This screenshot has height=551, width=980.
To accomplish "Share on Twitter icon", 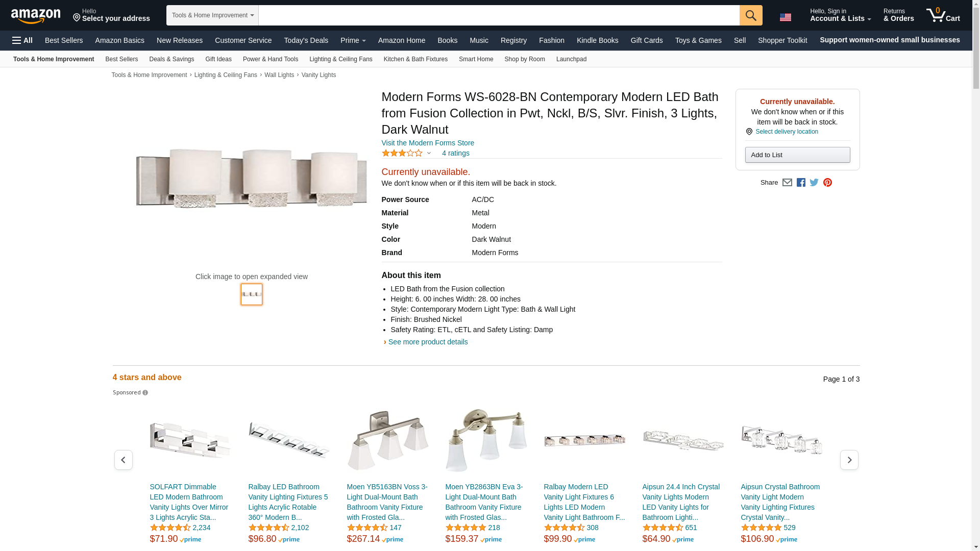I will click(x=814, y=183).
